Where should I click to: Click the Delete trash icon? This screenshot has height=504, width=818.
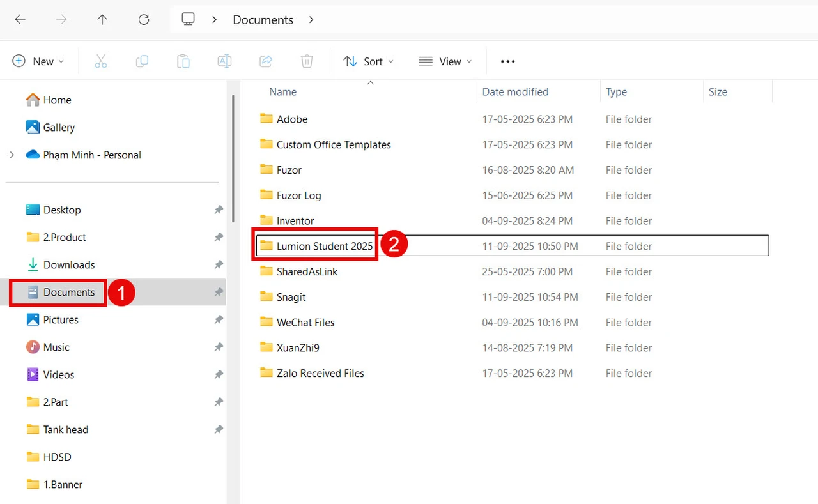tap(307, 61)
